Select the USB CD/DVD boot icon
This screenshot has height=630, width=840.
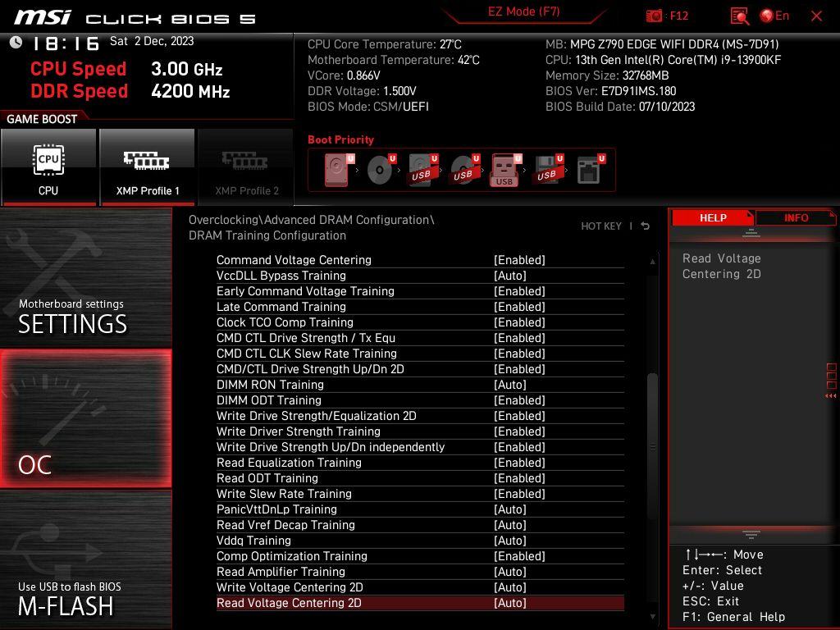(464, 170)
